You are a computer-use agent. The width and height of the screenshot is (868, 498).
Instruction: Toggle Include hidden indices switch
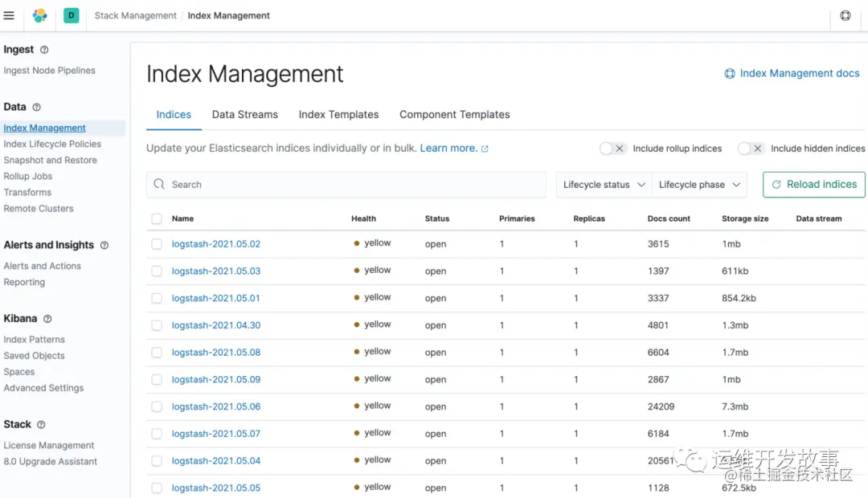click(x=751, y=149)
